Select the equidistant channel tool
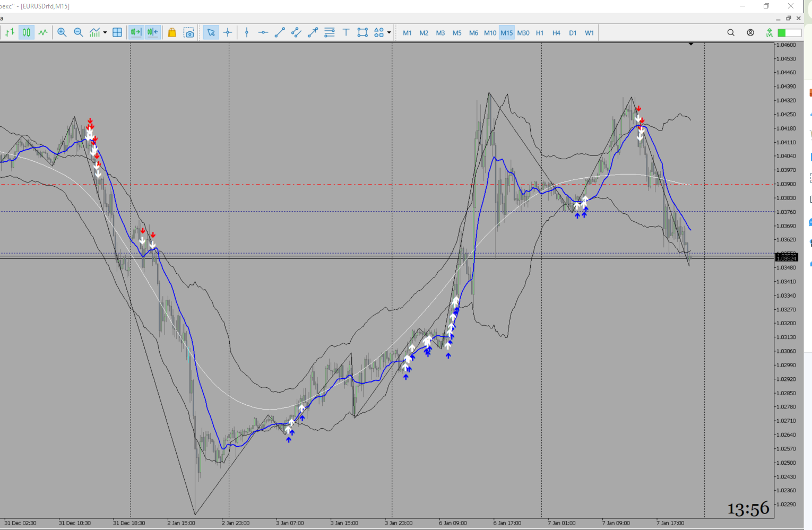 point(296,32)
